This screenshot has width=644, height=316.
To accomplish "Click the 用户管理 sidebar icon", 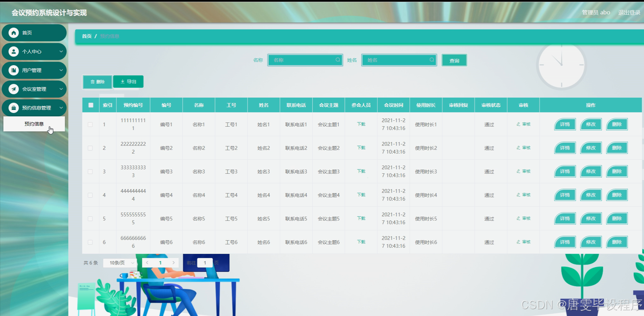I will click(x=14, y=70).
